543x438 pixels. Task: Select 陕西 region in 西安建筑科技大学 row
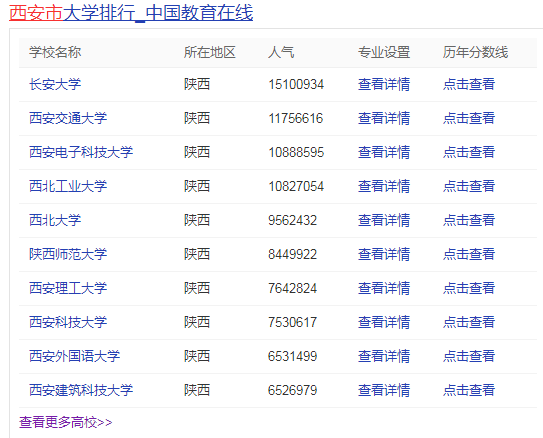pos(197,390)
